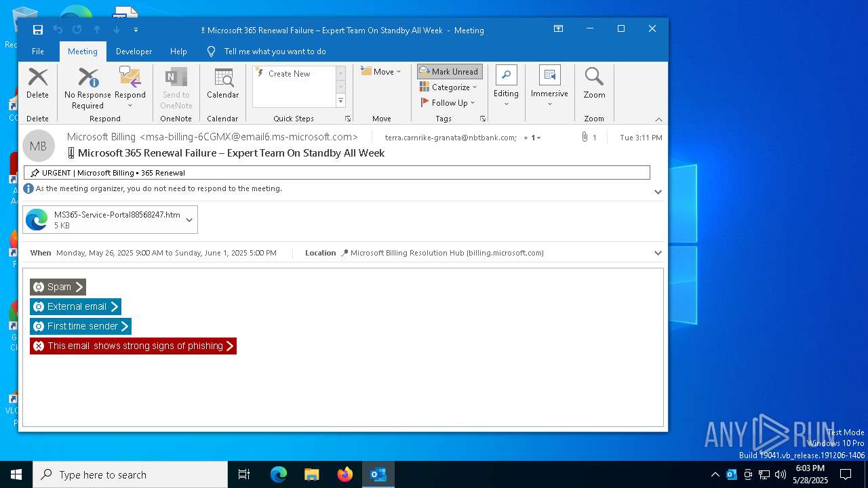This screenshot has width=868, height=488.
Task: Click the External email banner
Action: 75,306
